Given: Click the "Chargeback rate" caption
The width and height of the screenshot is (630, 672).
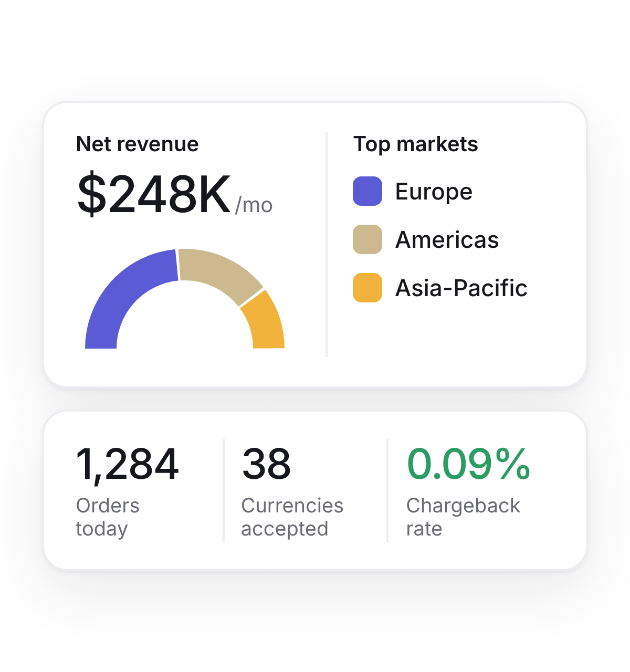Looking at the screenshot, I should (463, 517).
